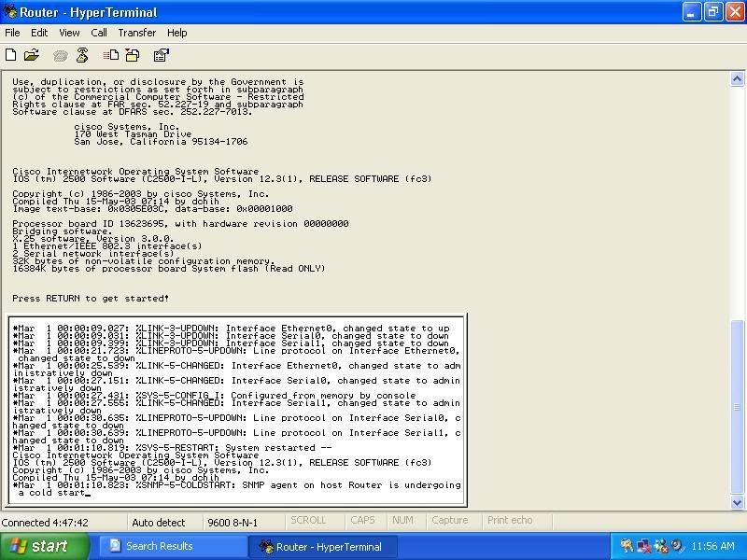Click the '%SYS-5-CONFIG_I: Configured from memory by console' line

[215, 395]
